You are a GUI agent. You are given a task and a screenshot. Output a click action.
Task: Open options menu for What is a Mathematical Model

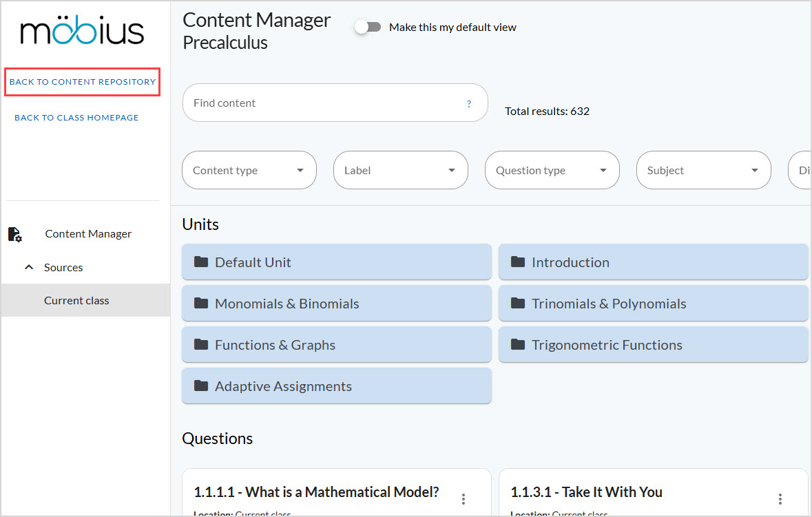[x=464, y=498]
